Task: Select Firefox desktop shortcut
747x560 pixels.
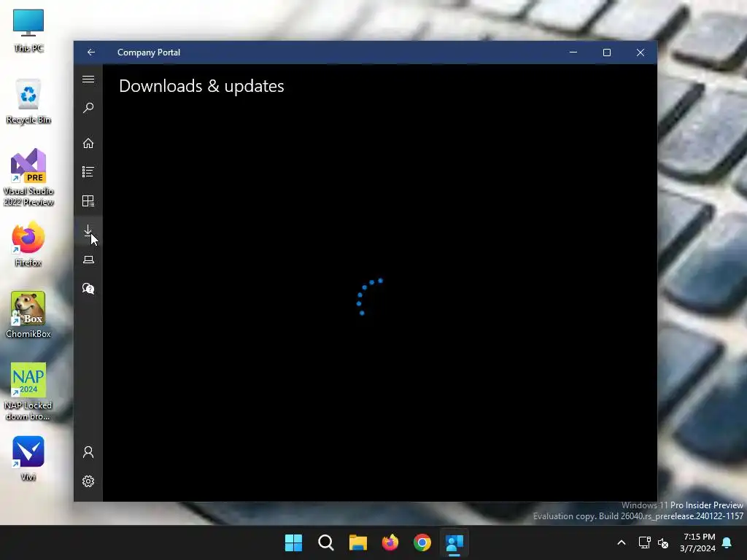Action: point(28,244)
